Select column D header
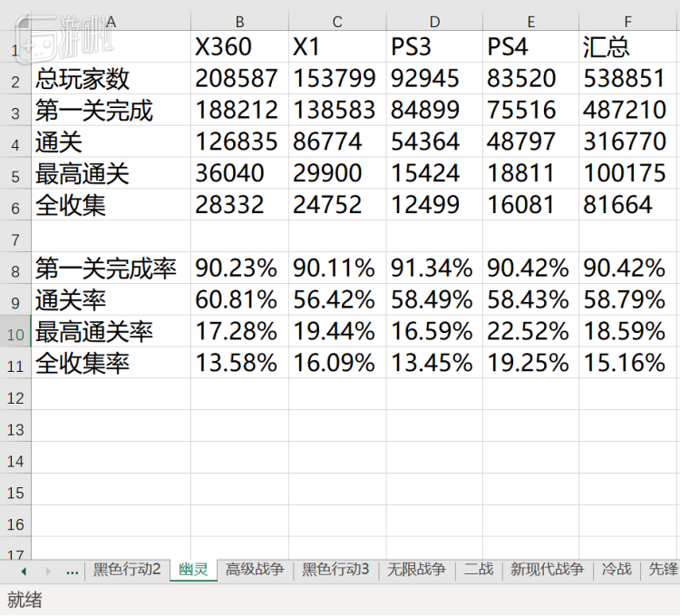 (x=434, y=21)
